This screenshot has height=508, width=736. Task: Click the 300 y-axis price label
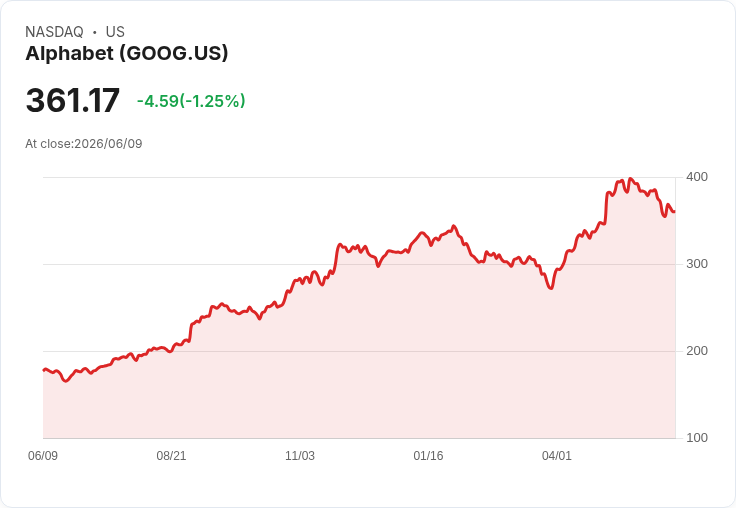[x=697, y=264]
